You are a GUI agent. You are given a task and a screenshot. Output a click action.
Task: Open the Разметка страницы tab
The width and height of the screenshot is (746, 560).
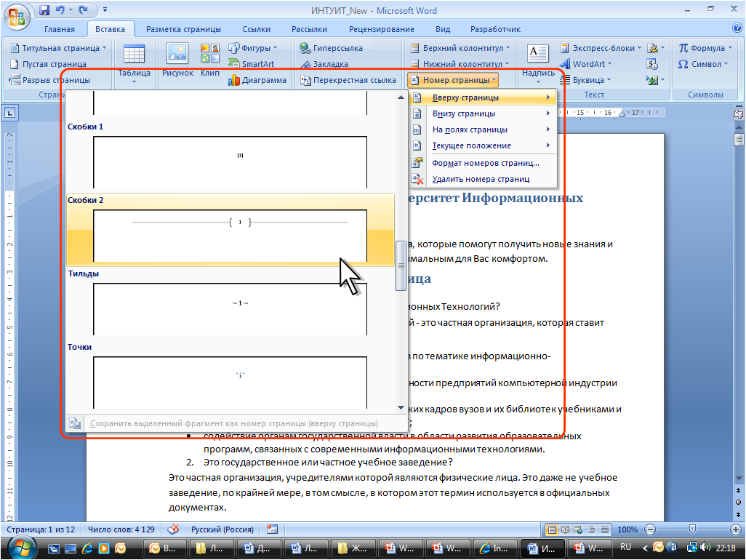coord(183,29)
